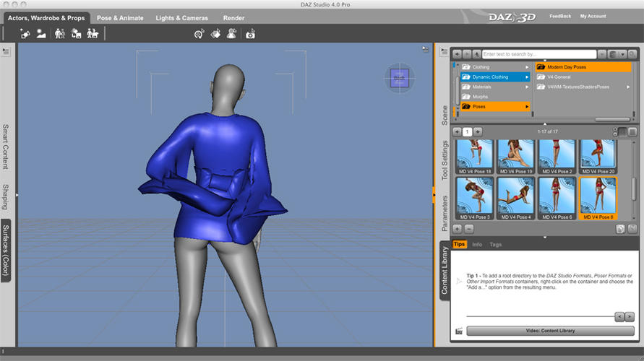
Task: Open the left pane options menu icon
Action: click(x=6, y=51)
